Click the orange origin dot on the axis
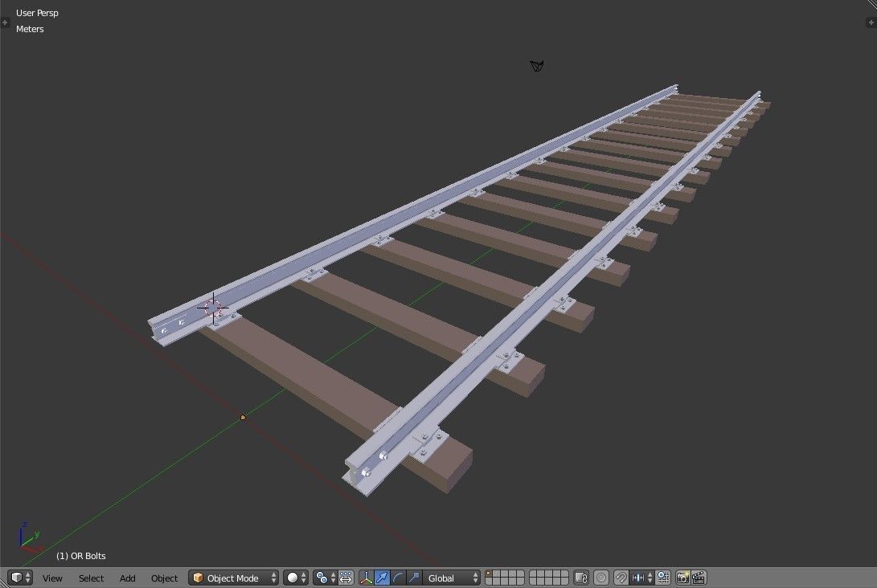 243,418
